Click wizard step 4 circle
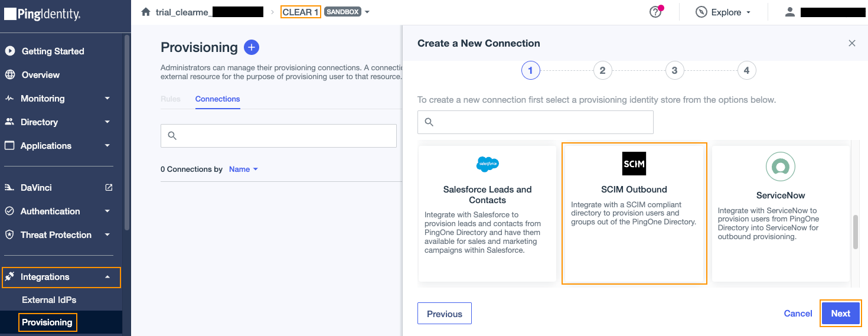This screenshot has height=336, width=868. 746,71
